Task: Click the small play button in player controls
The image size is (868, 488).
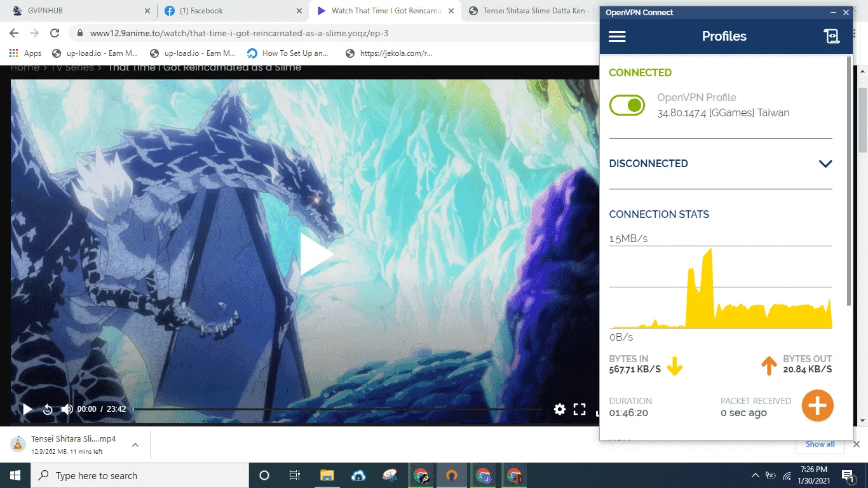Action: point(27,409)
